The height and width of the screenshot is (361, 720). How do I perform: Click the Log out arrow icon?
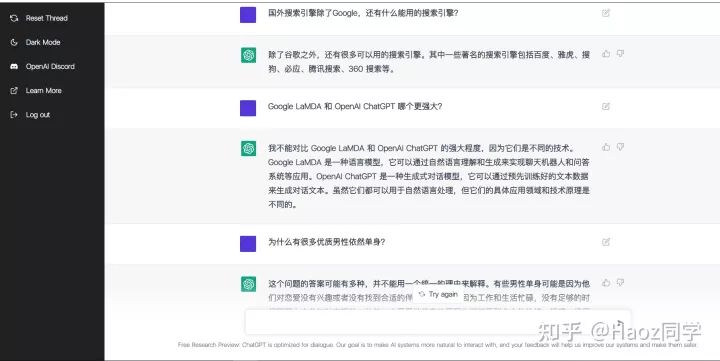[14, 115]
